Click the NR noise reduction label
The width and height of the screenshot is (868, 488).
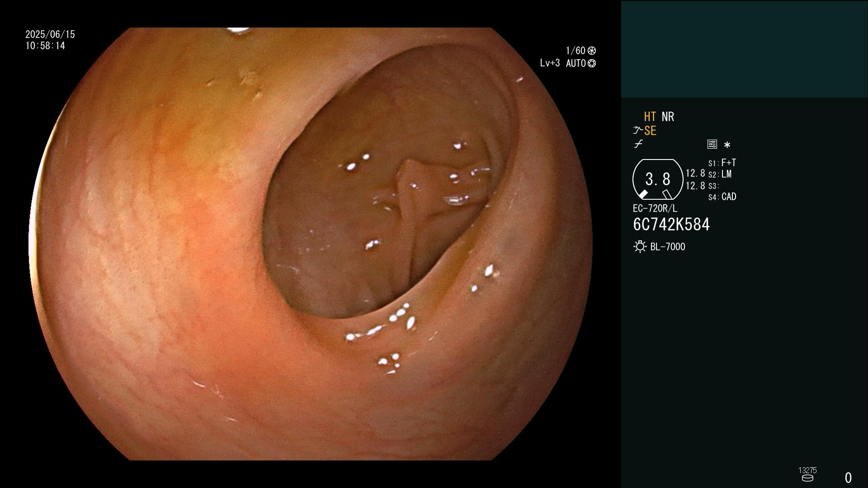[x=668, y=117]
